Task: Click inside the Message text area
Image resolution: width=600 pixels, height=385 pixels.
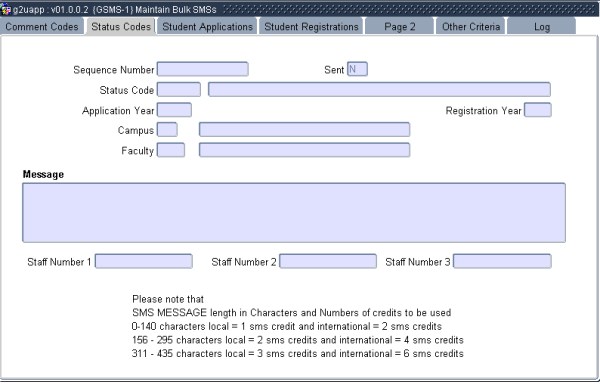Action: (294, 213)
